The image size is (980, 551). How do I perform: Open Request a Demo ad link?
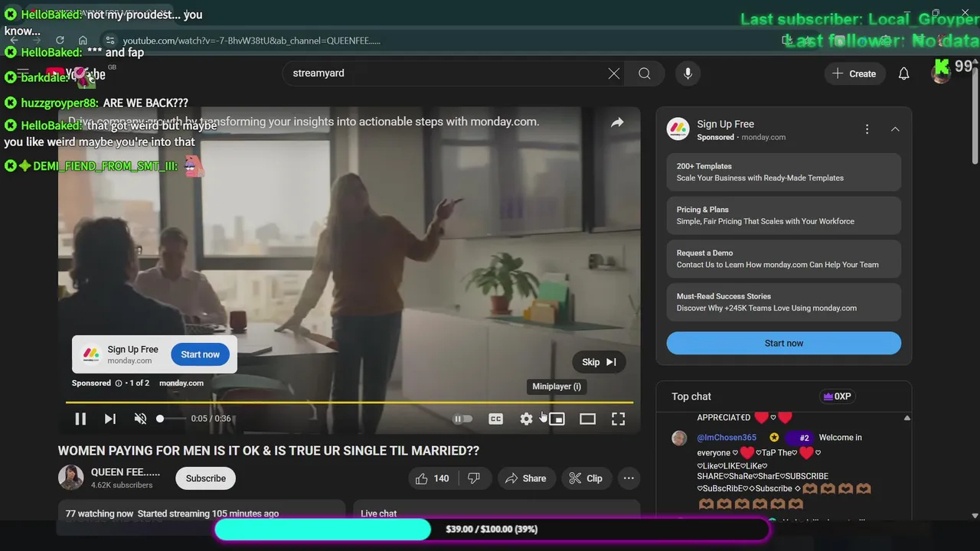point(784,259)
